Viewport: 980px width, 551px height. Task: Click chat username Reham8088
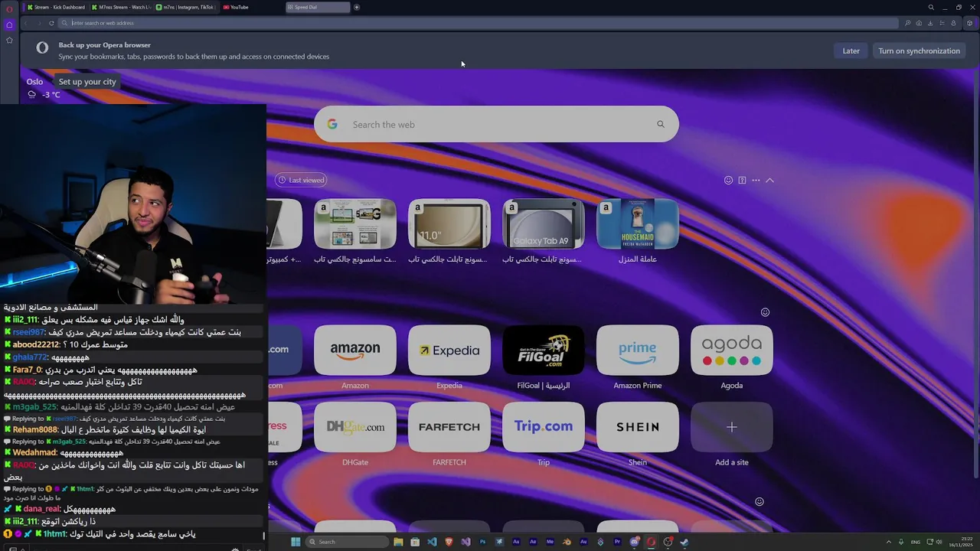tap(35, 430)
